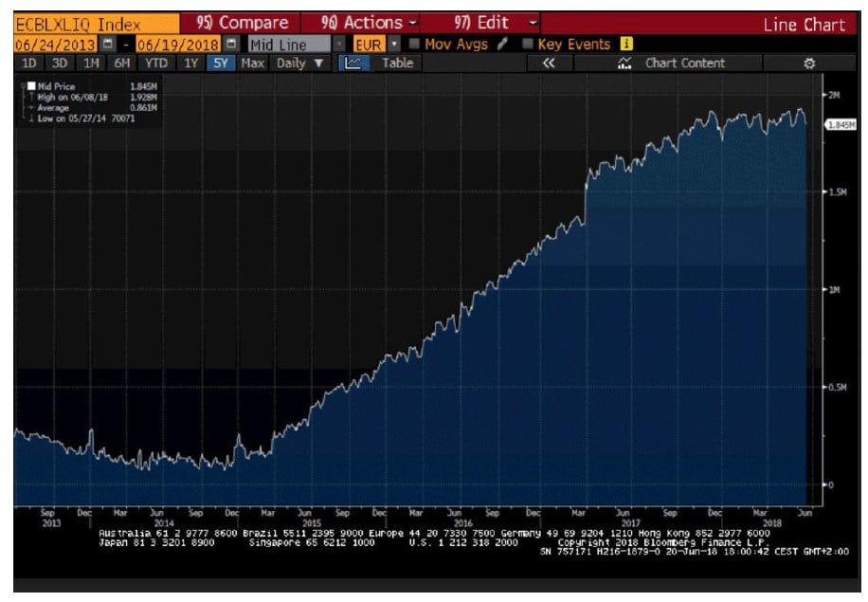Select the 1Y time range
The width and height of the screenshot is (868, 602).
(x=191, y=64)
